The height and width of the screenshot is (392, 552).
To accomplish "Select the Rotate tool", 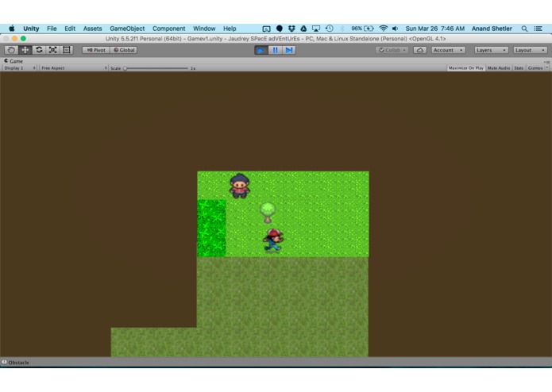I will (x=39, y=50).
